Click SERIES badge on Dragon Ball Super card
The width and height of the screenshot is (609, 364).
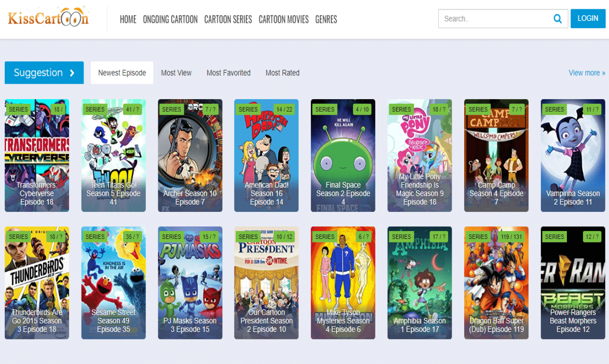[x=478, y=237]
